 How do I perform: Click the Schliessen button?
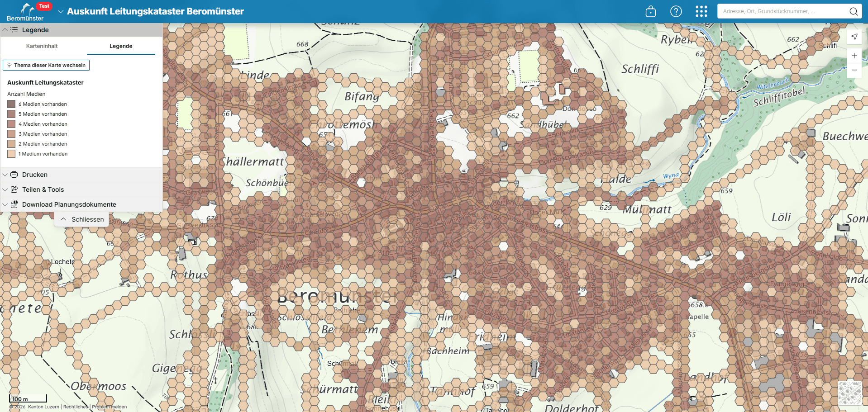pos(82,219)
